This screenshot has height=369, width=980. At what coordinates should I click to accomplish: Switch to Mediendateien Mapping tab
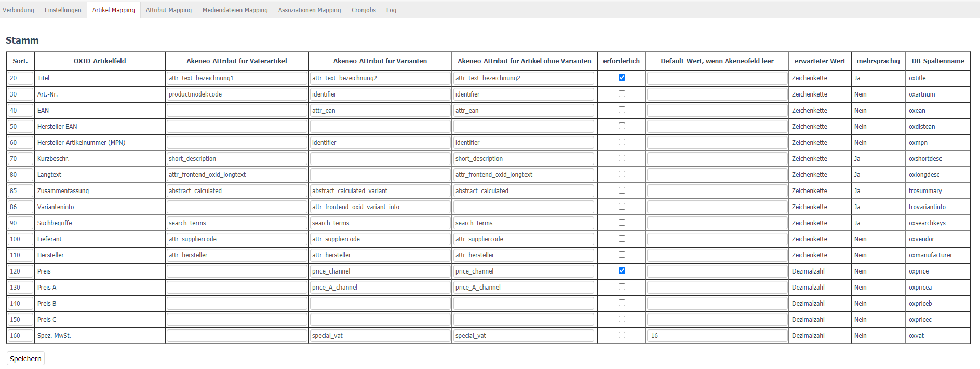[x=235, y=10]
